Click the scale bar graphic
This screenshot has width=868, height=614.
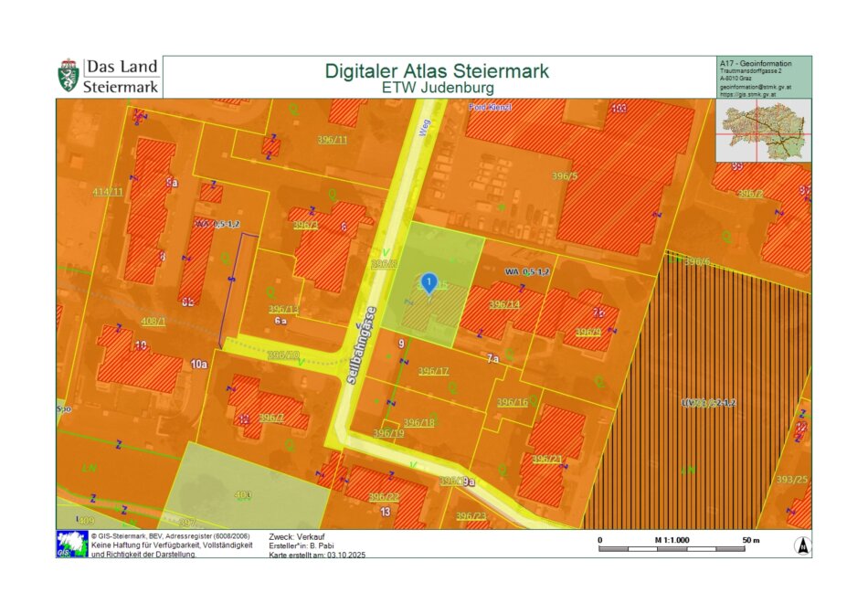[672, 549]
